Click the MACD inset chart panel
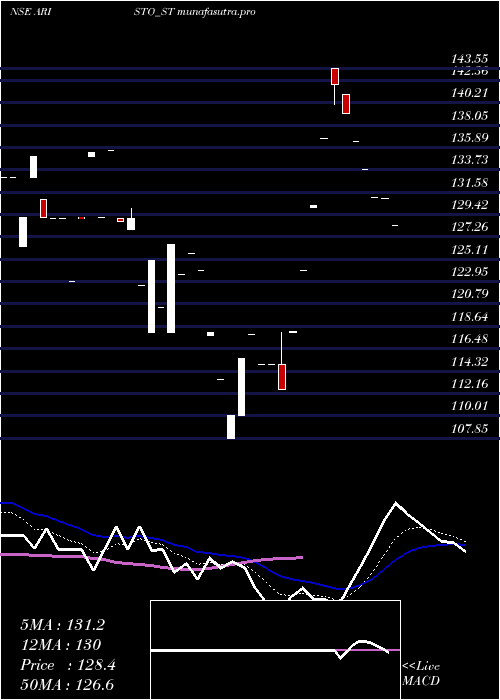This screenshot has width=500, height=700. coord(275,650)
